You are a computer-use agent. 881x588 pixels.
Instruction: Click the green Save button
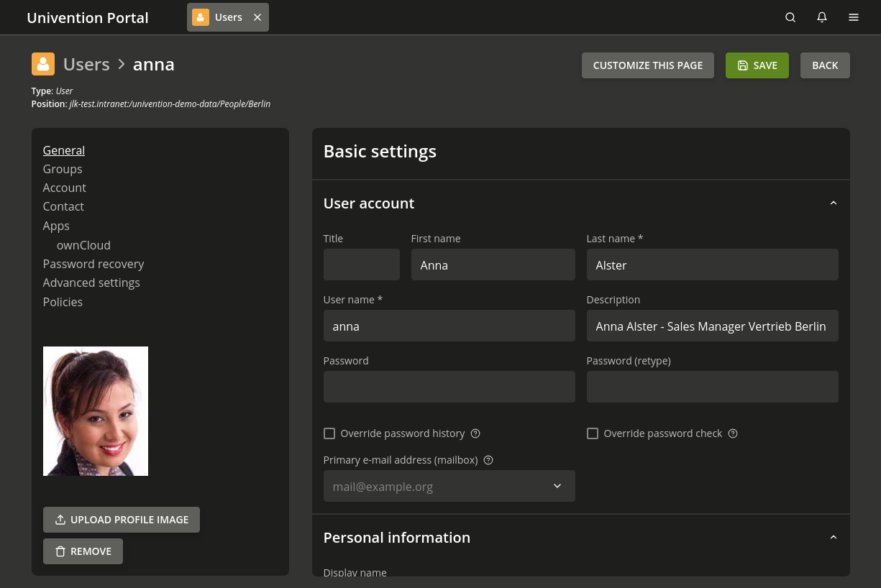757,65
